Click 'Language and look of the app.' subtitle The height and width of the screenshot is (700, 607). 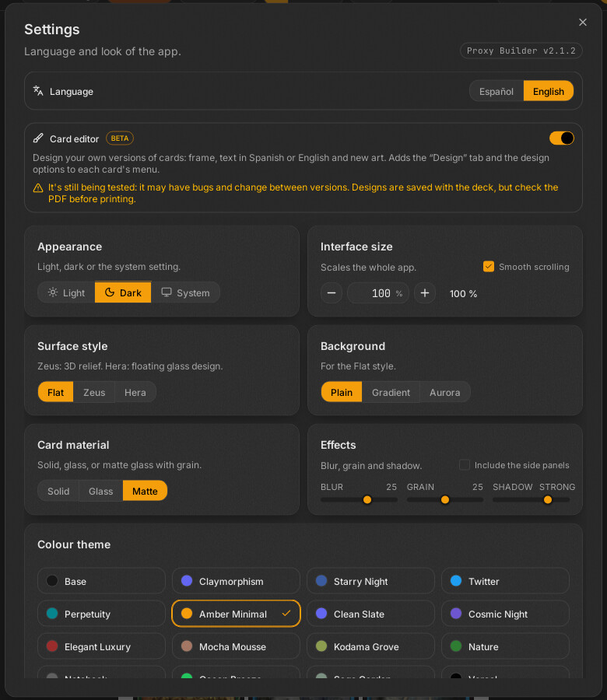102,51
